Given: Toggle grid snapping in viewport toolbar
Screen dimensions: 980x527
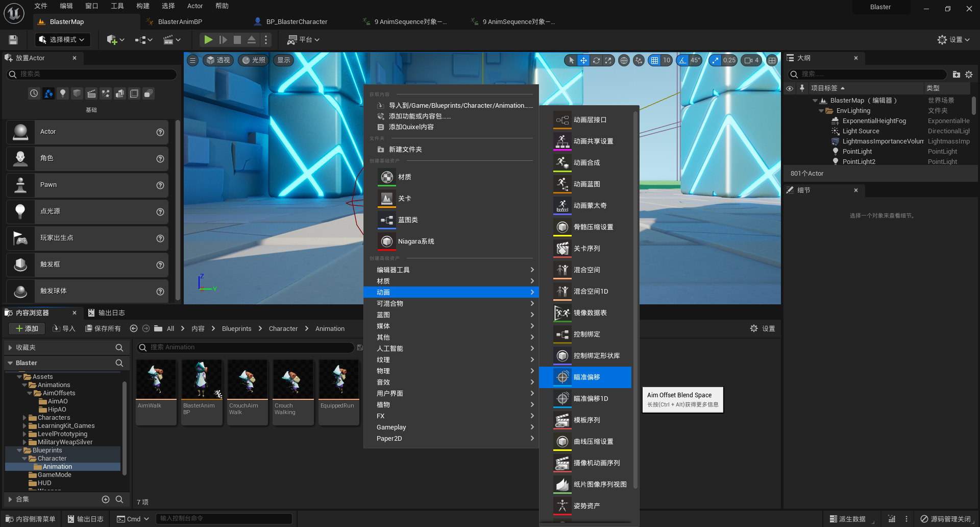Looking at the screenshot, I should 654,60.
